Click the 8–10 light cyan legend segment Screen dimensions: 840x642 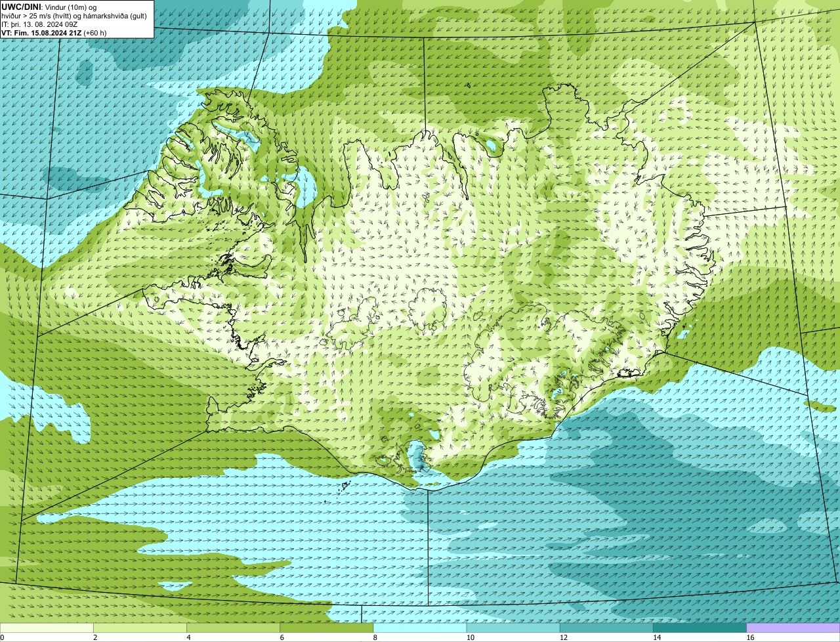coord(420,628)
